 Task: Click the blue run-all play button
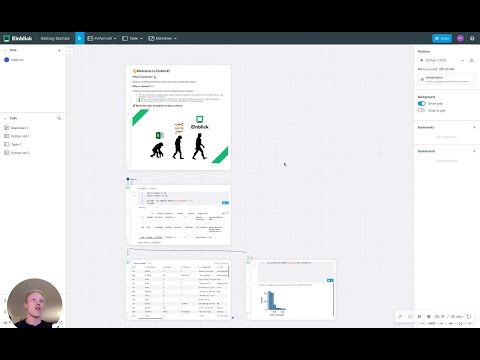(79, 38)
